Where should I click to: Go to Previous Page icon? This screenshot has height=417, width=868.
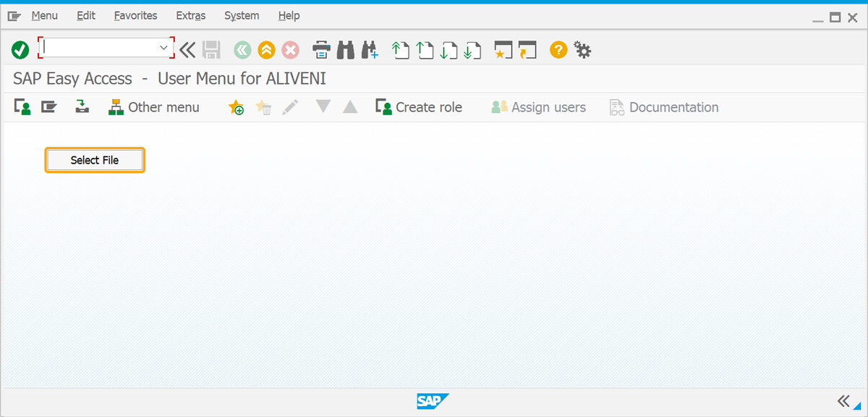[425, 49]
